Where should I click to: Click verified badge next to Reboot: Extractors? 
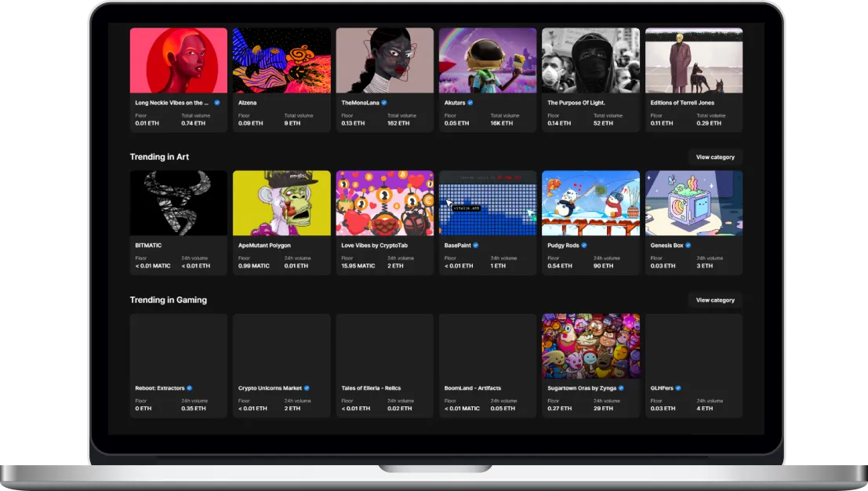[x=189, y=388]
